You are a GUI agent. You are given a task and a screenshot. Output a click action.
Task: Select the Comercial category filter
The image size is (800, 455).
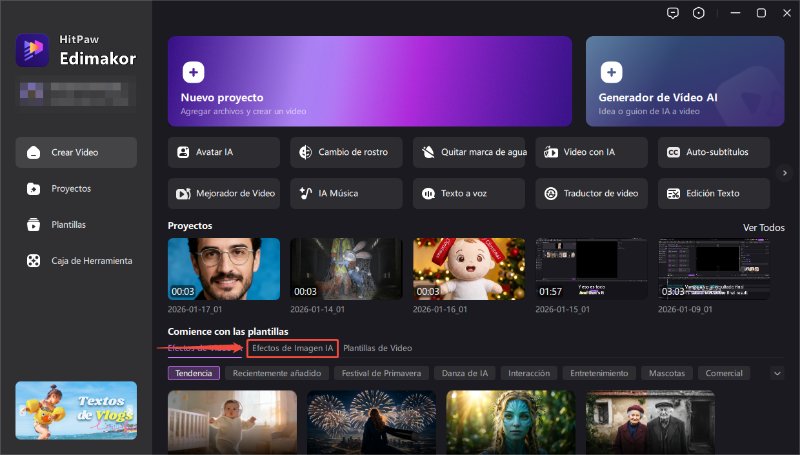tap(724, 373)
